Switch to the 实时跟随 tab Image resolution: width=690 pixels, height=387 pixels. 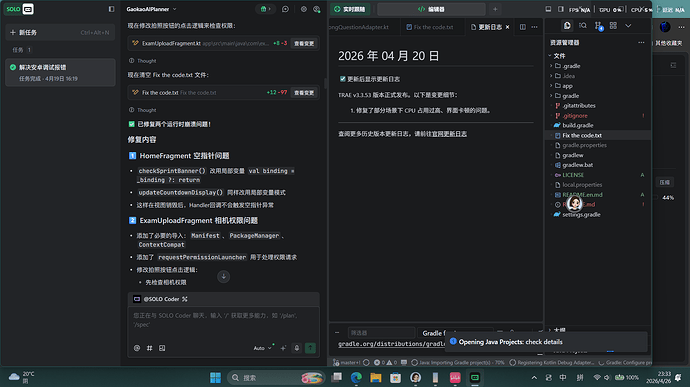click(351, 9)
